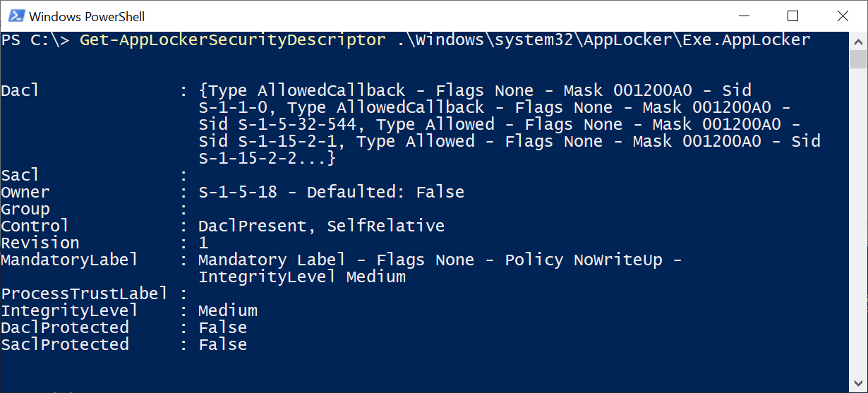The image size is (868, 393).
Task: Maximize the Windows PowerShell window
Action: (x=792, y=16)
